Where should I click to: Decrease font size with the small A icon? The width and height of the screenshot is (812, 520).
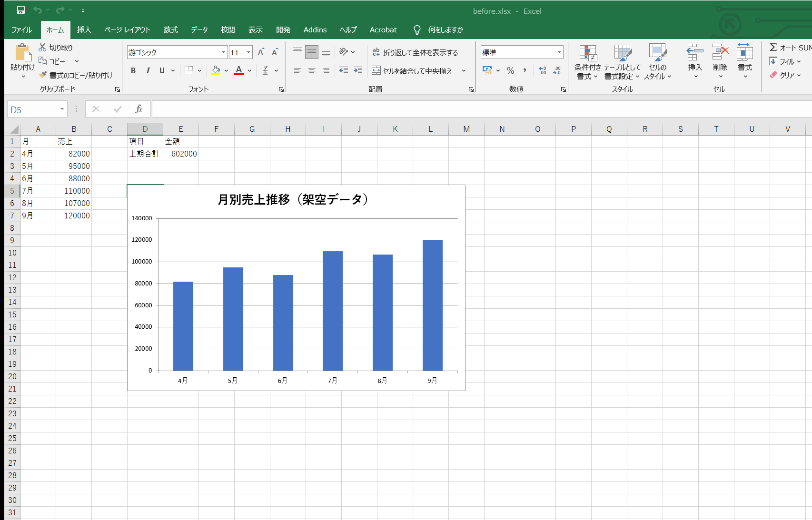coord(275,52)
